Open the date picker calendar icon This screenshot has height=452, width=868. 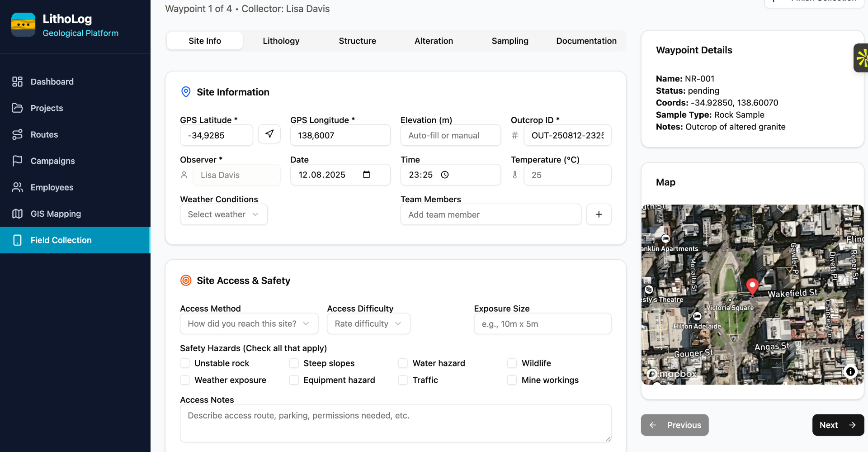coord(366,175)
